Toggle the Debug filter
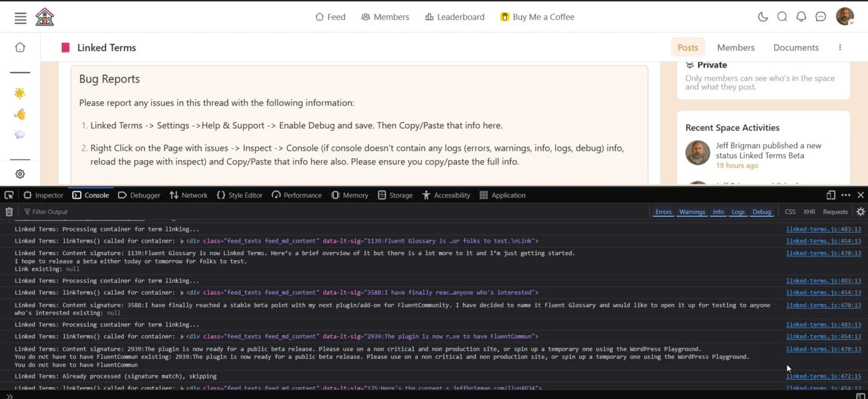868x399 pixels. coord(762,212)
